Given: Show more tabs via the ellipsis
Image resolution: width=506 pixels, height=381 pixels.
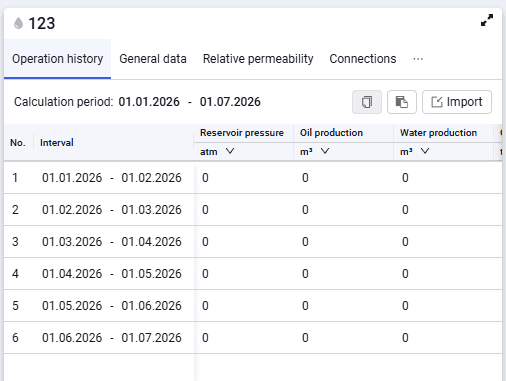Looking at the screenshot, I should click(x=418, y=59).
